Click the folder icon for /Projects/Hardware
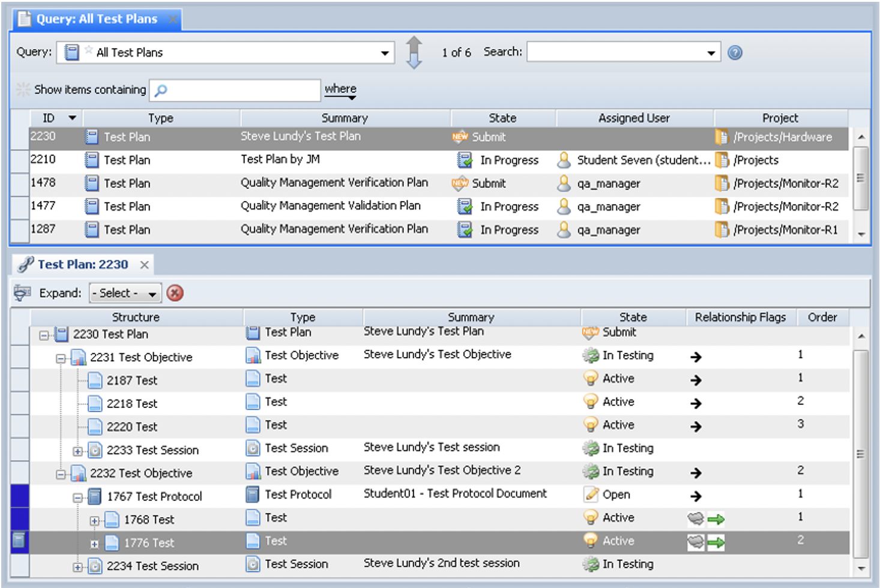This screenshot has height=588, width=880. [723, 137]
